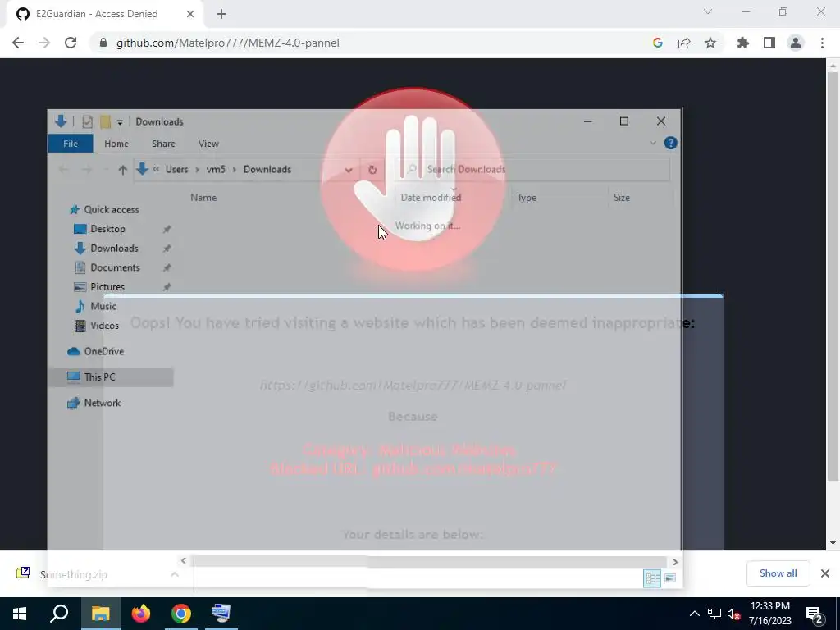Open Downloads in Quick access

click(x=114, y=248)
